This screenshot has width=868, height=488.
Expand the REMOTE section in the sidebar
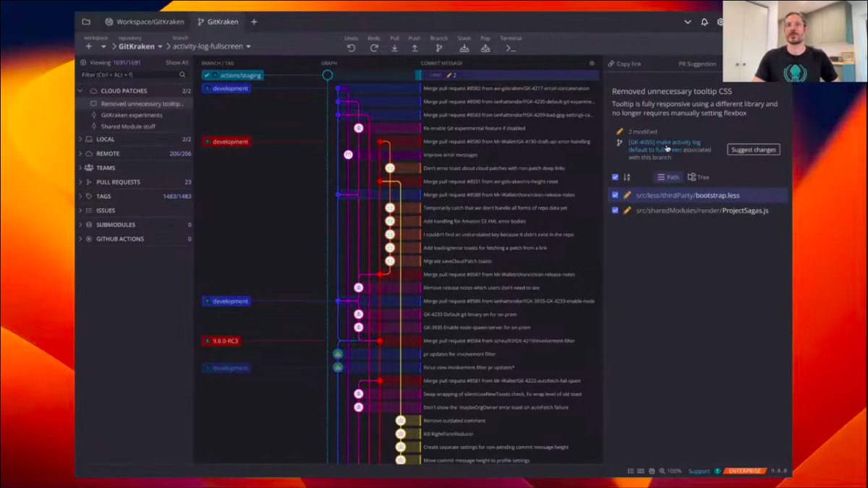(x=80, y=153)
